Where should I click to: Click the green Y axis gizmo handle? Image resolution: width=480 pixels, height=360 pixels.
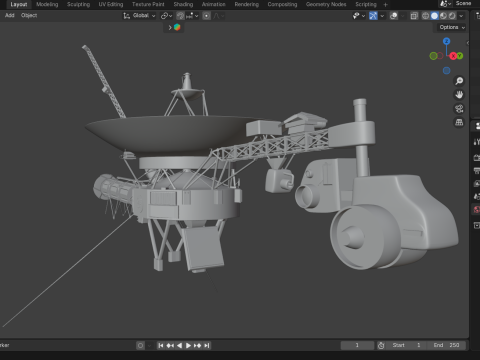tap(460, 56)
